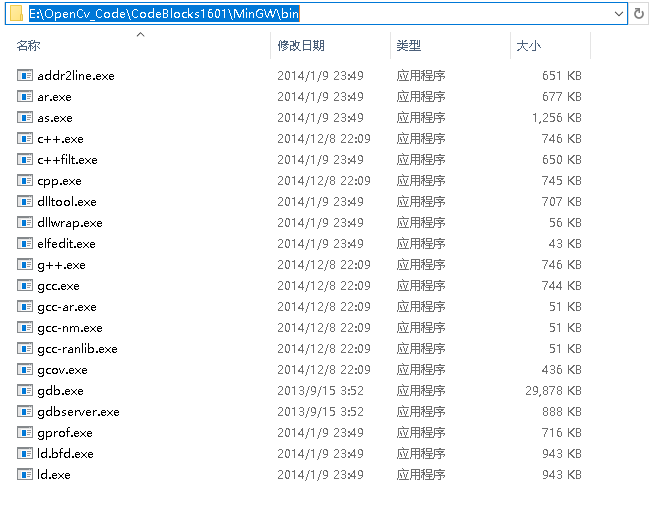Select the file name cpp.exe
Image resolution: width=654 pixels, height=506 pixels.
(60, 181)
